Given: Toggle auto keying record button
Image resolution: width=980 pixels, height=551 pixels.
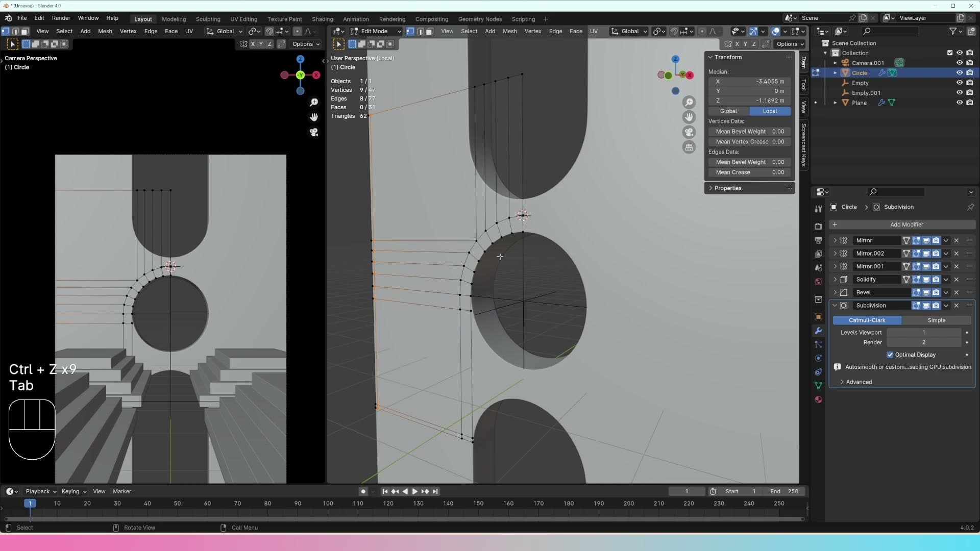Looking at the screenshot, I should click(x=363, y=491).
